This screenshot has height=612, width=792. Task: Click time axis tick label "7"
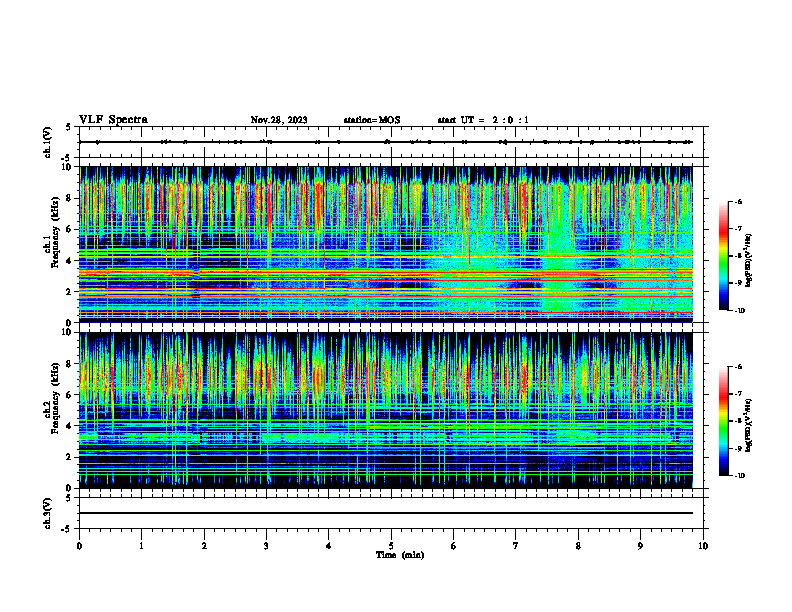516,546
